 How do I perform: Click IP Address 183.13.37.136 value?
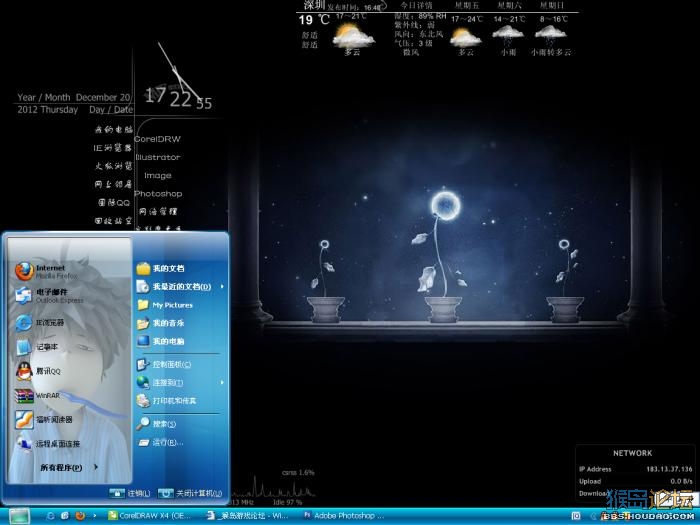coord(669,469)
